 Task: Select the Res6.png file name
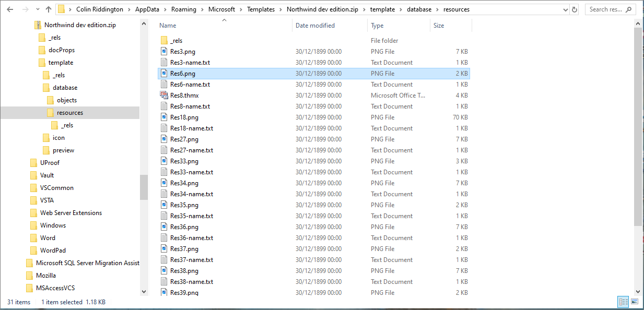click(183, 74)
